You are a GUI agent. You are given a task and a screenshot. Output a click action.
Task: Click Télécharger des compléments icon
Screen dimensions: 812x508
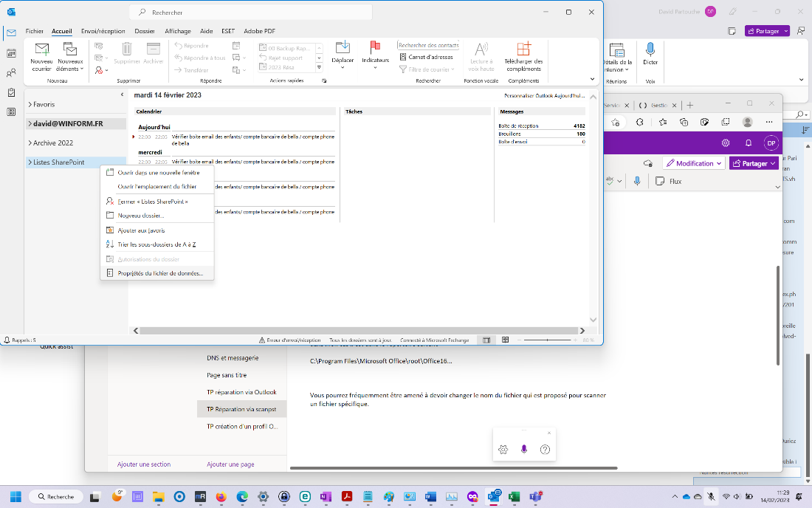(x=523, y=49)
